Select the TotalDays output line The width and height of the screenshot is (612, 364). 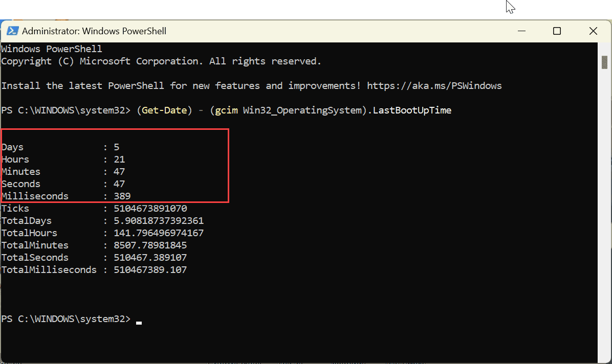(102, 220)
